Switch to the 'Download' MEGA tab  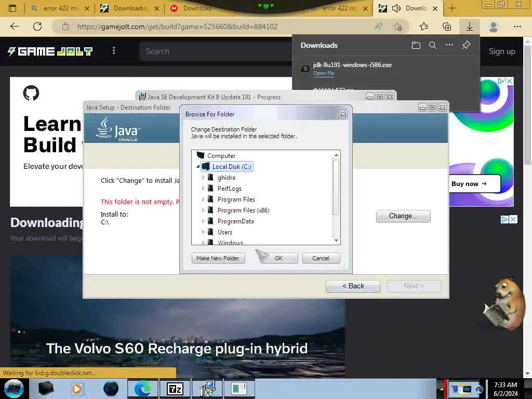pyautogui.click(x=197, y=8)
